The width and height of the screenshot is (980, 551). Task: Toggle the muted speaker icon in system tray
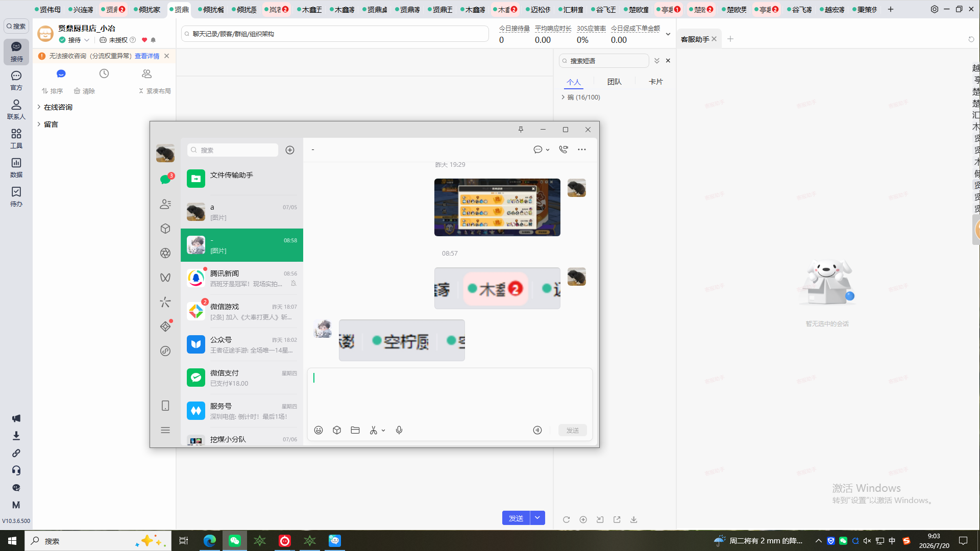click(x=867, y=541)
